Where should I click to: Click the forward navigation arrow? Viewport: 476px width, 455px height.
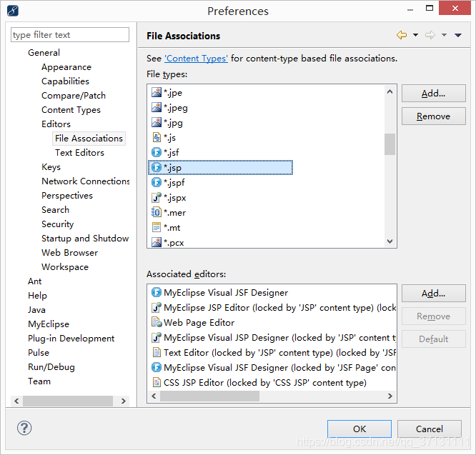[430, 35]
